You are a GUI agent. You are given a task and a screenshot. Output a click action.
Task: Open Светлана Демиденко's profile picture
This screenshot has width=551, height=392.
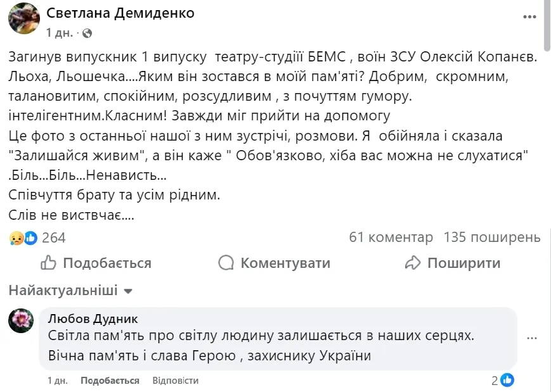[x=23, y=20]
